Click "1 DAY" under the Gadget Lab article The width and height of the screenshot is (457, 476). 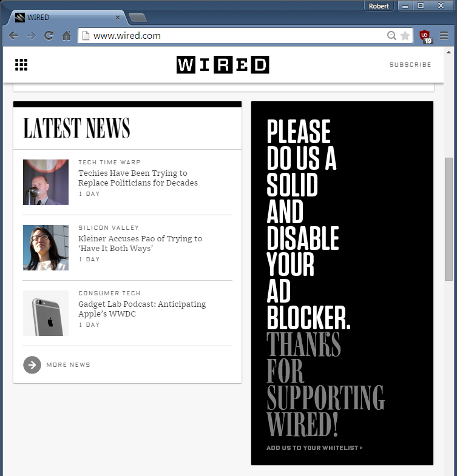tap(89, 325)
